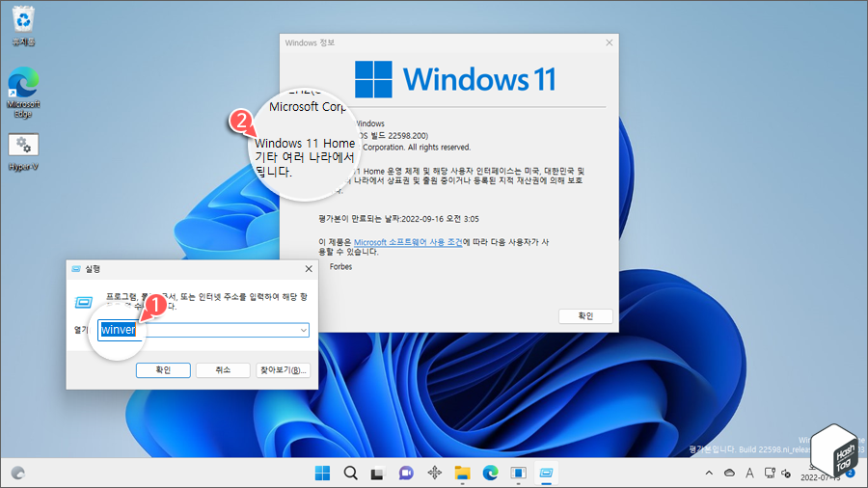Close the Windows 정보 window
868x488 pixels.
pyautogui.click(x=609, y=42)
